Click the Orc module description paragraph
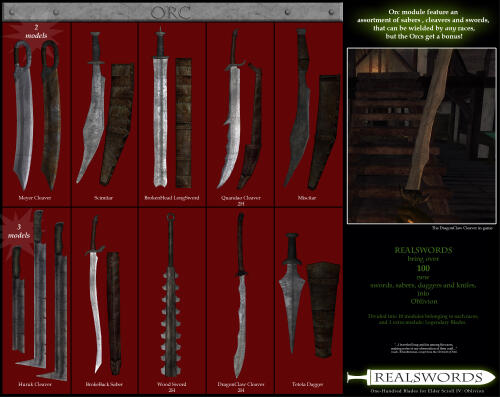 423,24
